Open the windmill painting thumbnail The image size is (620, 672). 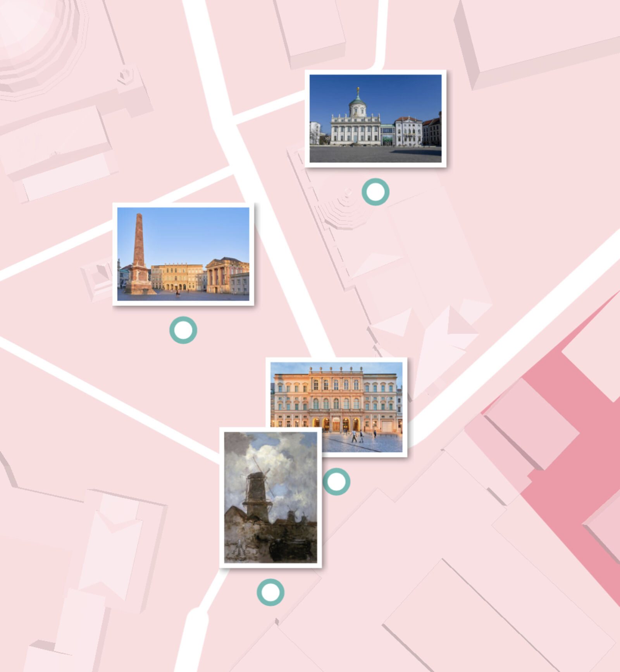270,497
